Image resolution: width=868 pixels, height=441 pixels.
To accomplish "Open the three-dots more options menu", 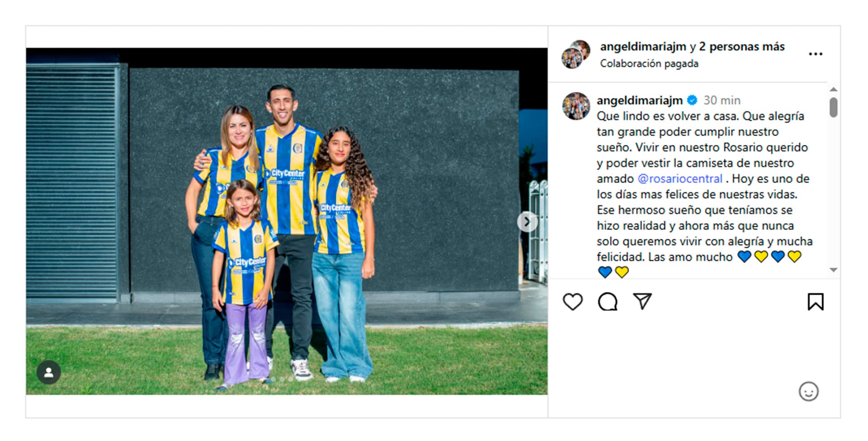I will (816, 54).
